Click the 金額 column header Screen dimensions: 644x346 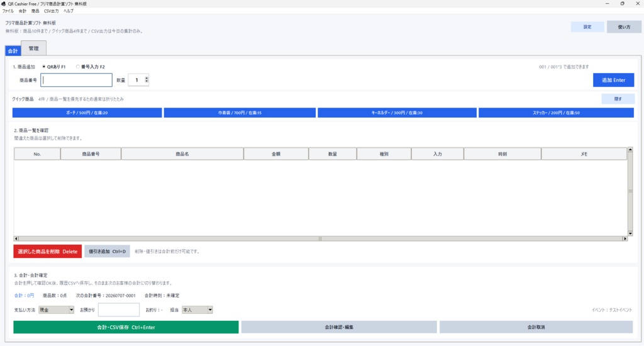tap(276, 154)
